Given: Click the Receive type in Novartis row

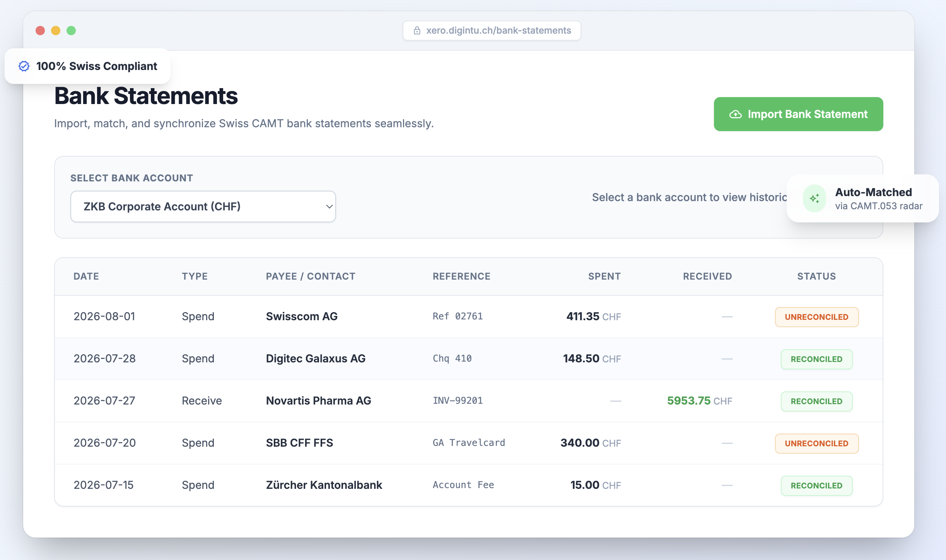Looking at the screenshot, I should tap(202, 401).
